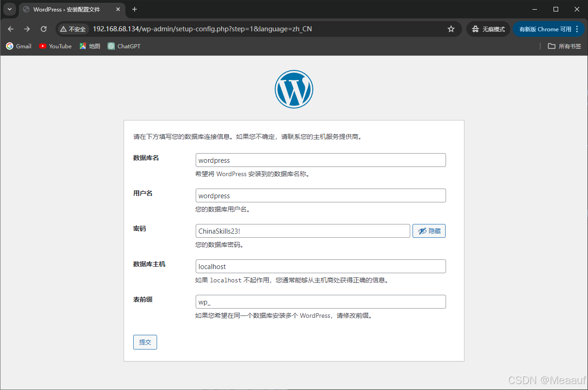Click the 数据库名 label

(x=146, y=158)
